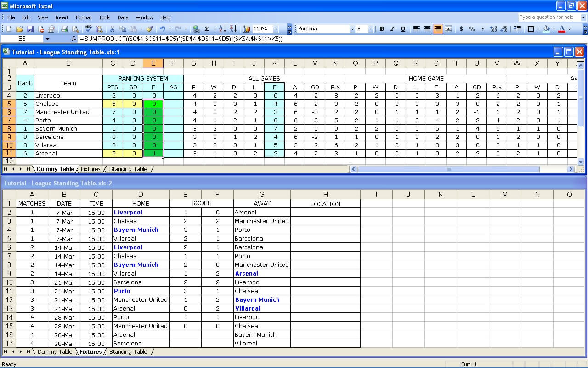Open the Insert menu
This screenshot has width=588, height=368.
pos(62,17)
